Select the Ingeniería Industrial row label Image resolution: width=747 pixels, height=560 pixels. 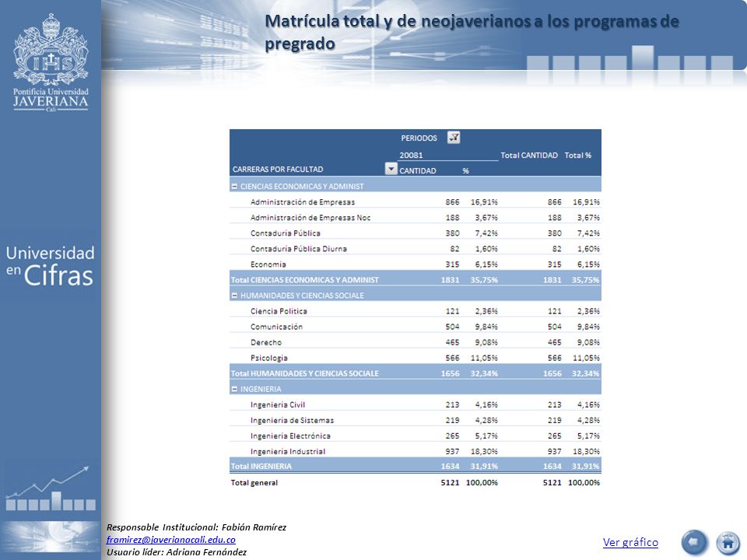288,451
